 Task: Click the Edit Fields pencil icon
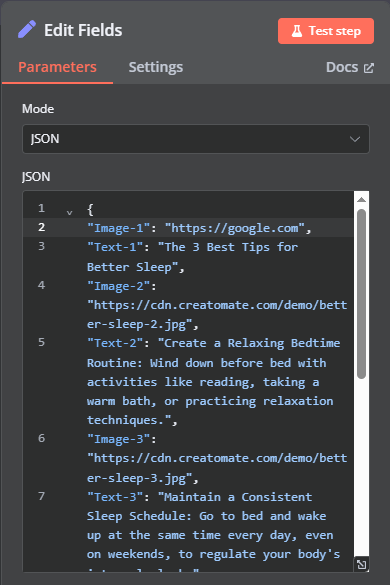pyautogui.click(x=27, y=29)
